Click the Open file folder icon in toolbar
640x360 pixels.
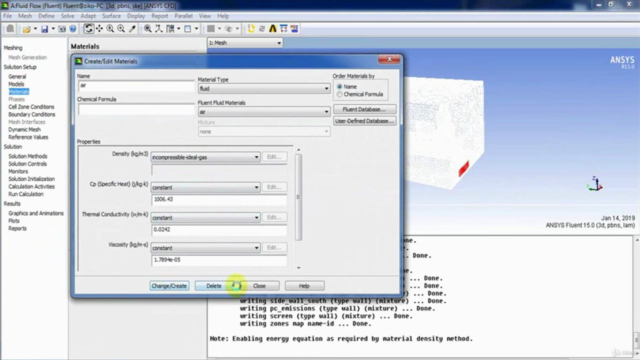point(27,29)
